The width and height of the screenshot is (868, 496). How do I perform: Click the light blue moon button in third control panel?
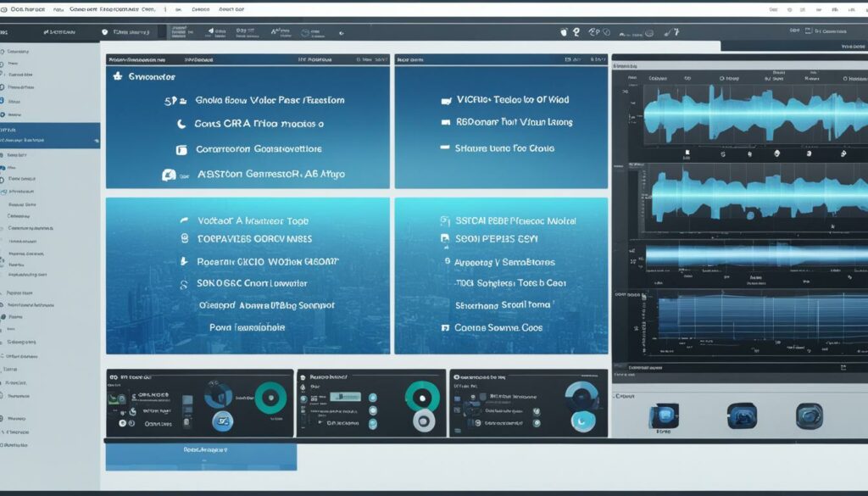(582, 421)
